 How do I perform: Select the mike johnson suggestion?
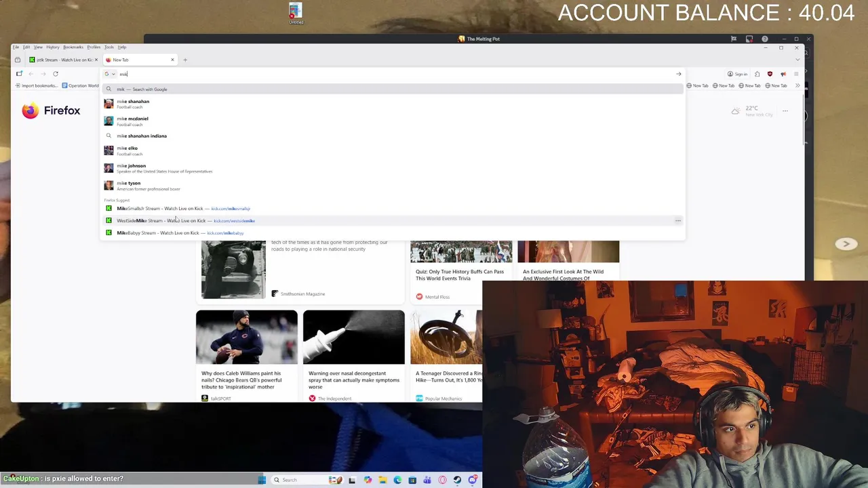pos(393,168)
